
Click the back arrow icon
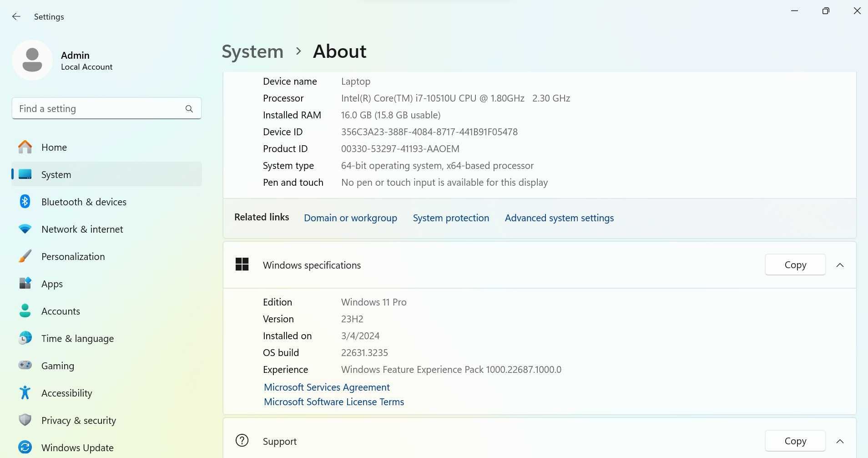click(16, 16)
